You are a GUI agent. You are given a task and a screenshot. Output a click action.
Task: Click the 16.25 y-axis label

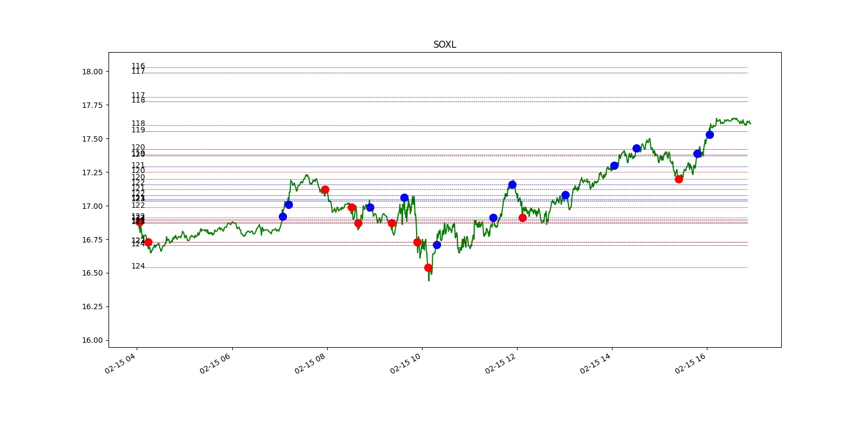pos(92,307)
